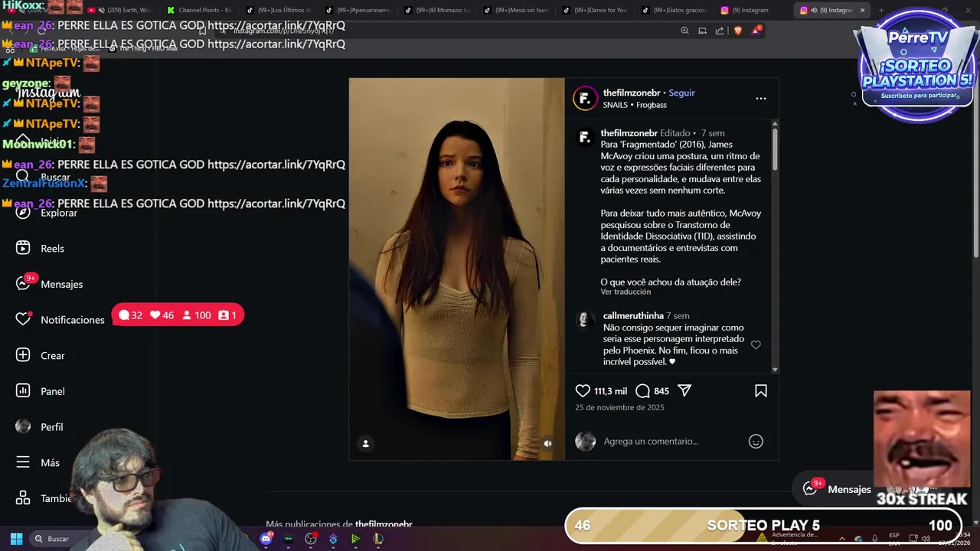980x551 pixels.
Task: Switch to the inactive (9) Instagram tab
Action: [753, 10]
